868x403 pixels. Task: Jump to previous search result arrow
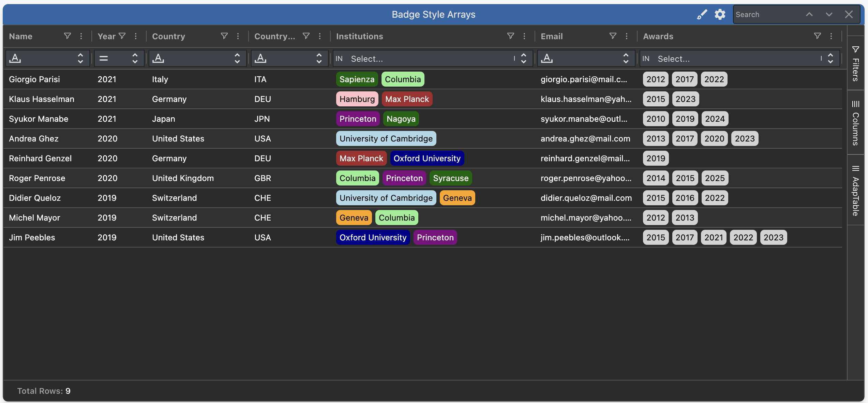pyautogui.click(x=809, y=15)
